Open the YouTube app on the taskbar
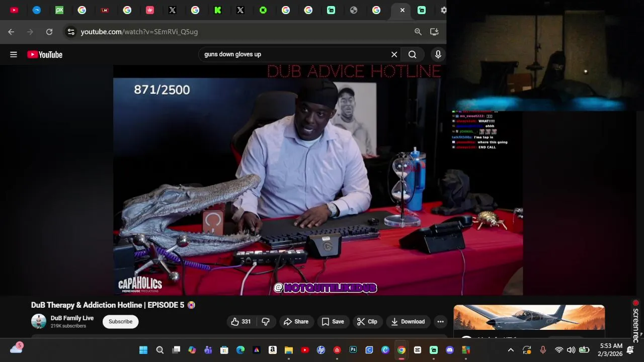This screenshot has width=644, height=362. click(x=305, y=350)
